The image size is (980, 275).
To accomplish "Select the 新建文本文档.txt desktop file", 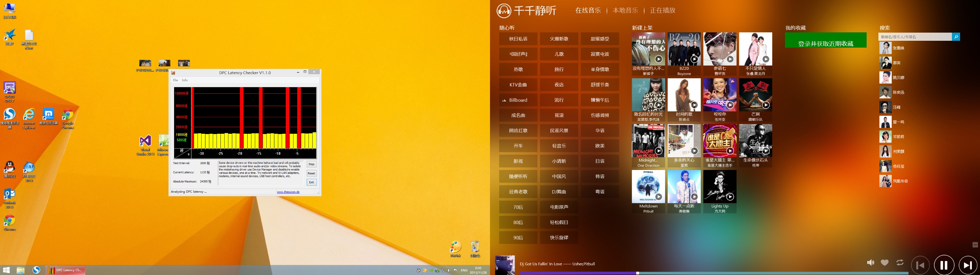I will pyautogui.click(x=29, y=39).
